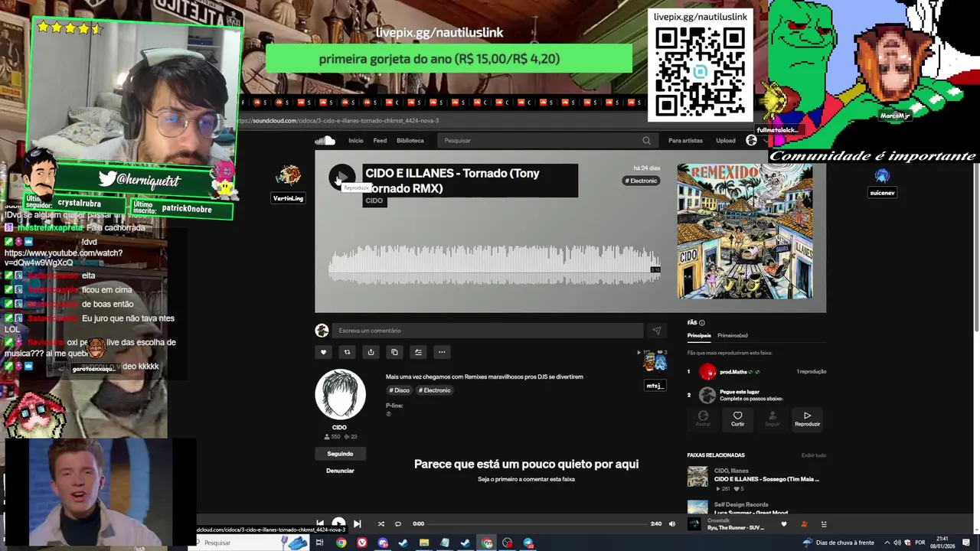Mute volume using speaker icon
Screen dimensions: 980x551
672,524
